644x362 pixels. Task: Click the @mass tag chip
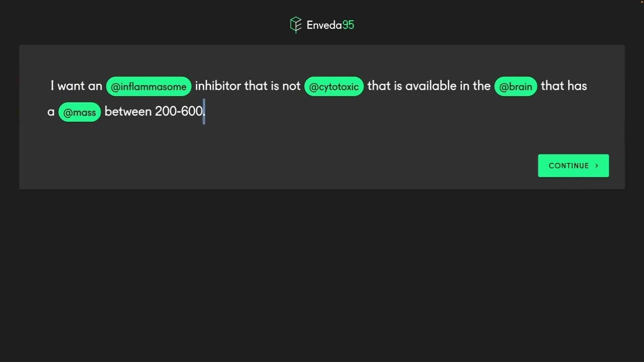click(x=79, y=112)
